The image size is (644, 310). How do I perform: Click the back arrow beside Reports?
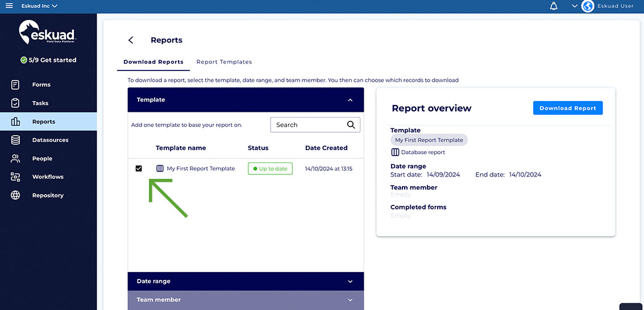point(131,40)
